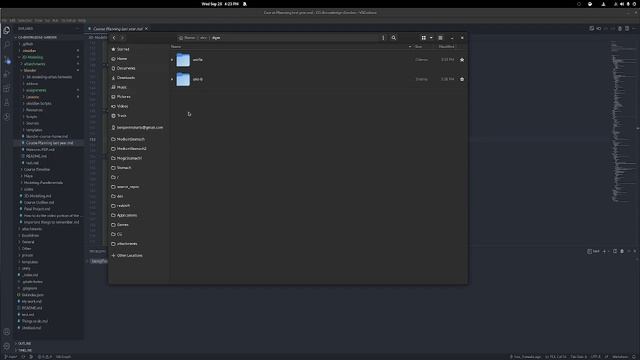Image resolution: width=640 pixels, height=360 pixels.
Task: Click the VS Code minimap
Action: [623, 122]
